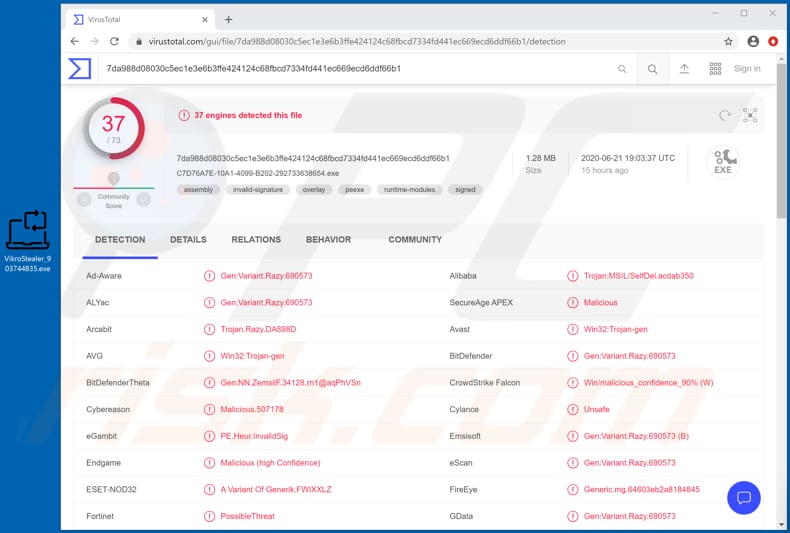The width and height of the screenshot is (790, 533).
Task: Select the DETECTION tab
Action: coord(120,240)
